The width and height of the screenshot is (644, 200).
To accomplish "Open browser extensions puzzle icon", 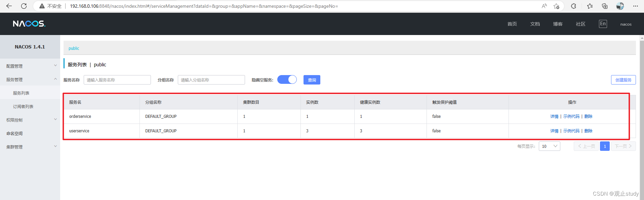I will pyautogui.click(x=574, y=6).
